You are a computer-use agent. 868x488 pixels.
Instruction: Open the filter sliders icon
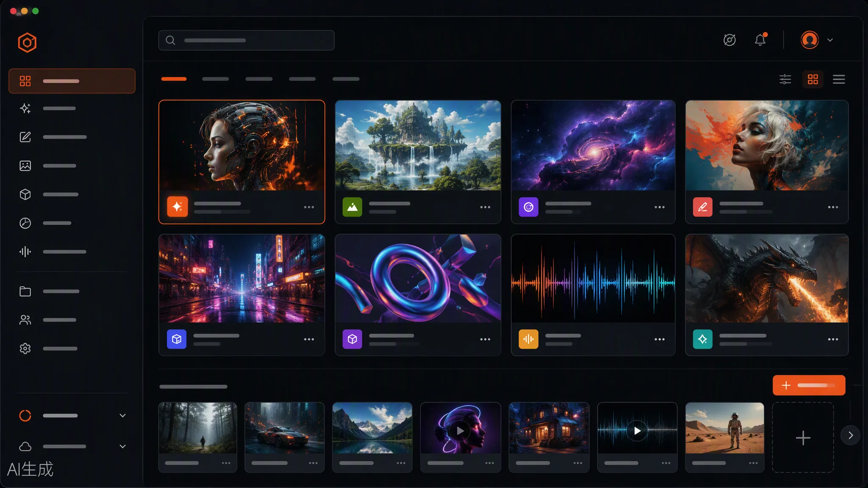pos(785,79)
